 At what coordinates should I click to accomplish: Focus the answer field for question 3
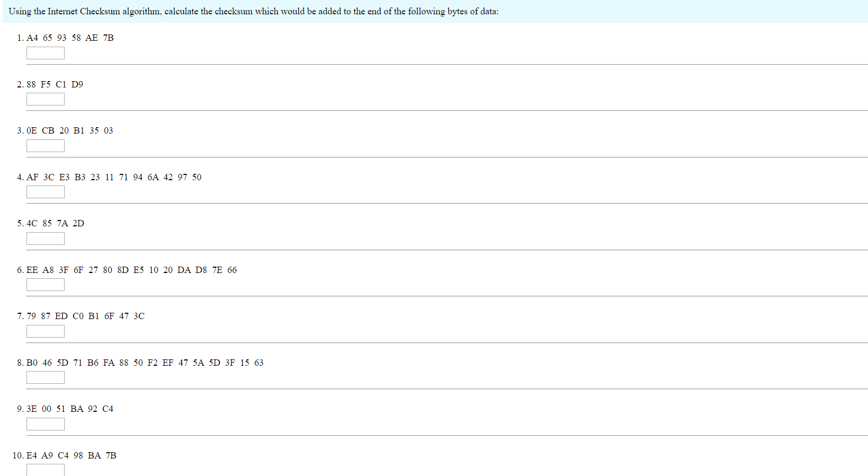pyautogui.click(x=46, y=146)
